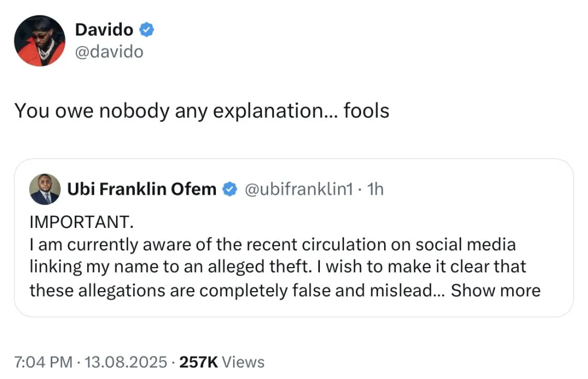Click the 1h timestamp on quoted post
Viewport: 588px width, 379px height.
pyautogui.click(x=375, y=189)
